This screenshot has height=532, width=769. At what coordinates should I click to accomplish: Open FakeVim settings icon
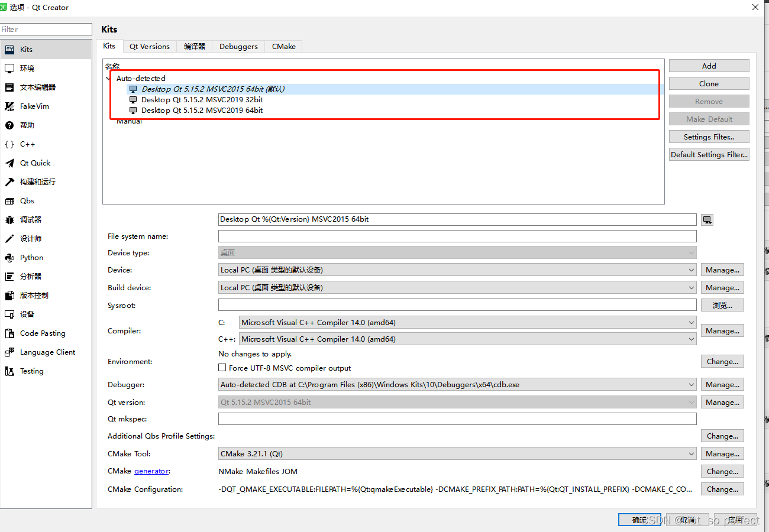[9, 106]
